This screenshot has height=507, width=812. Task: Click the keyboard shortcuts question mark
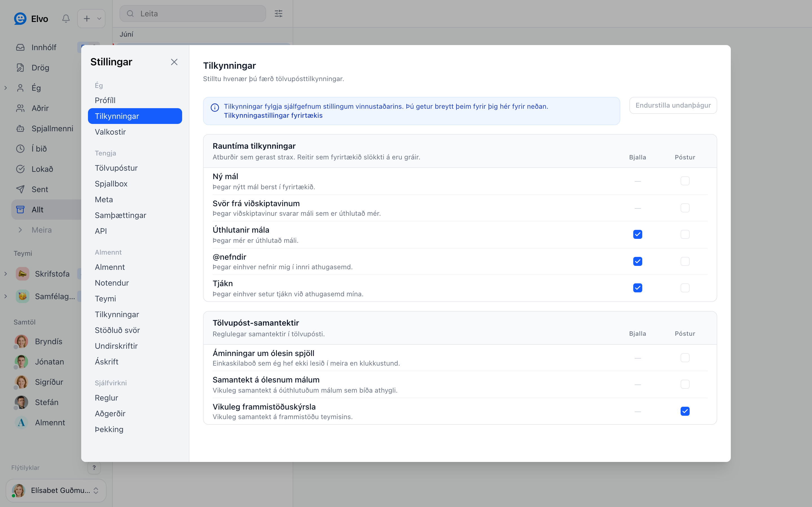click(94, 468)
